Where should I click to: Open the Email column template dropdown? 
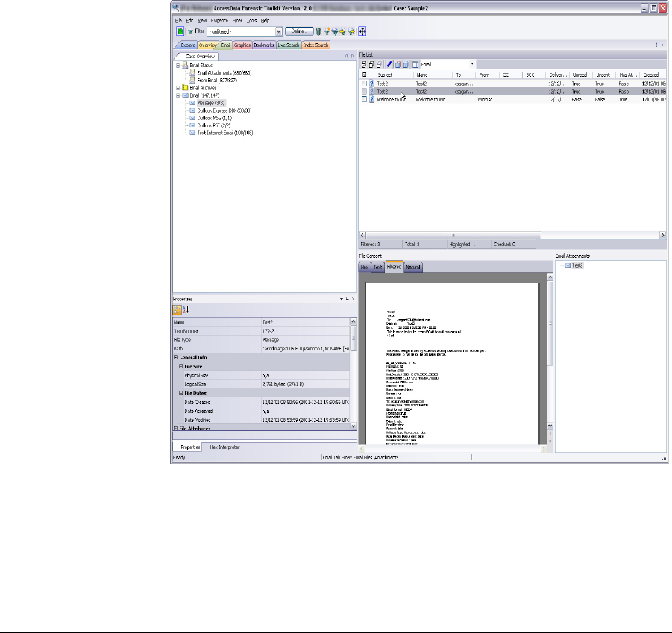(472, 64)
